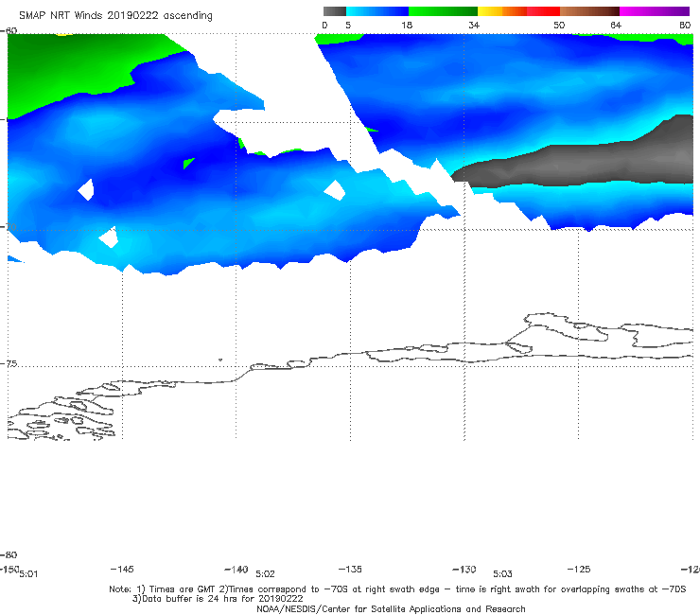This screenshot has width=700, height=615.
Task: Click the "18" label under the color bar
Action: click(x=407, y=25)
